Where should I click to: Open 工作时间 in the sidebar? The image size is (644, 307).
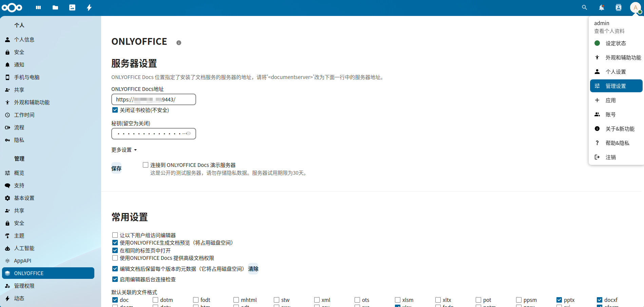pos(48,115)
